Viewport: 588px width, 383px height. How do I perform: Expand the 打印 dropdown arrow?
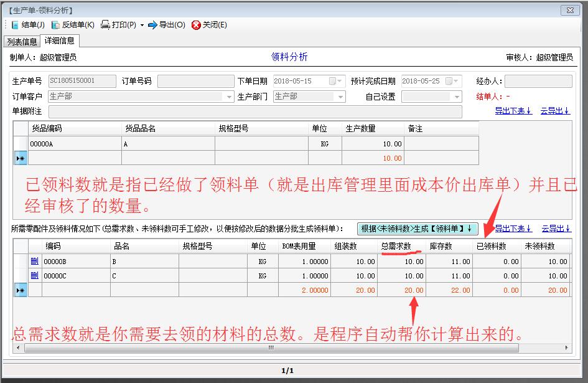coord(142,26)
